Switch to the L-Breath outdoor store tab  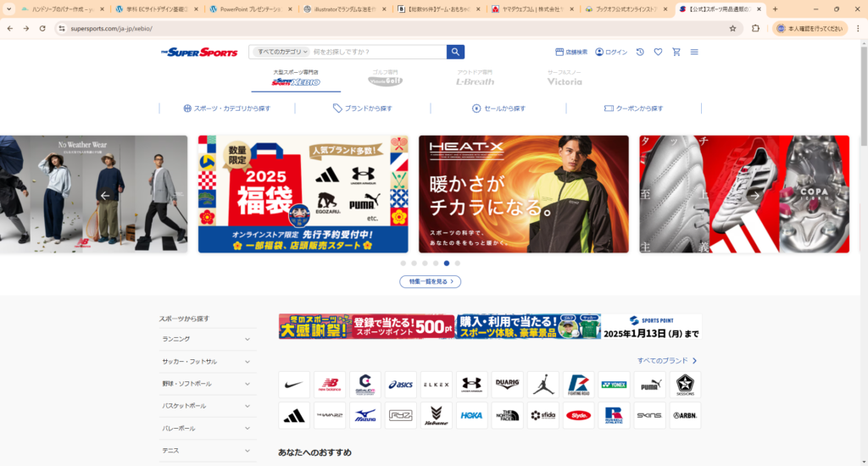475,80
